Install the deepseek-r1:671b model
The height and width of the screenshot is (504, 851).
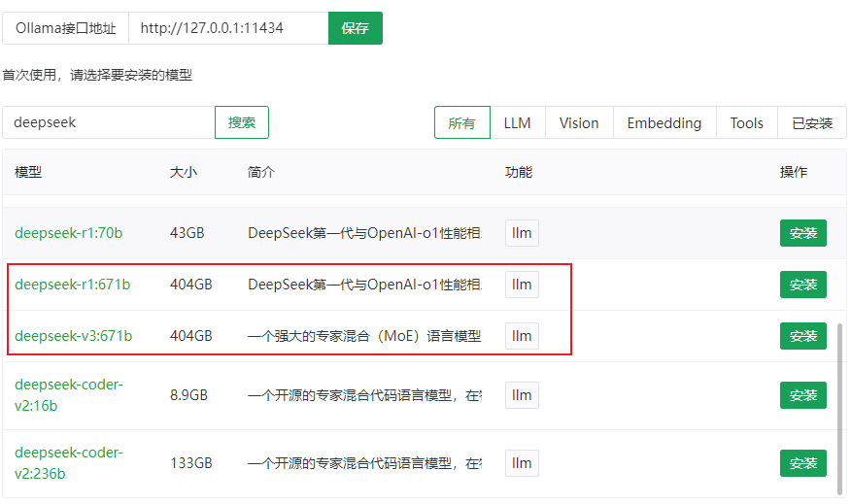coord(803,285)
